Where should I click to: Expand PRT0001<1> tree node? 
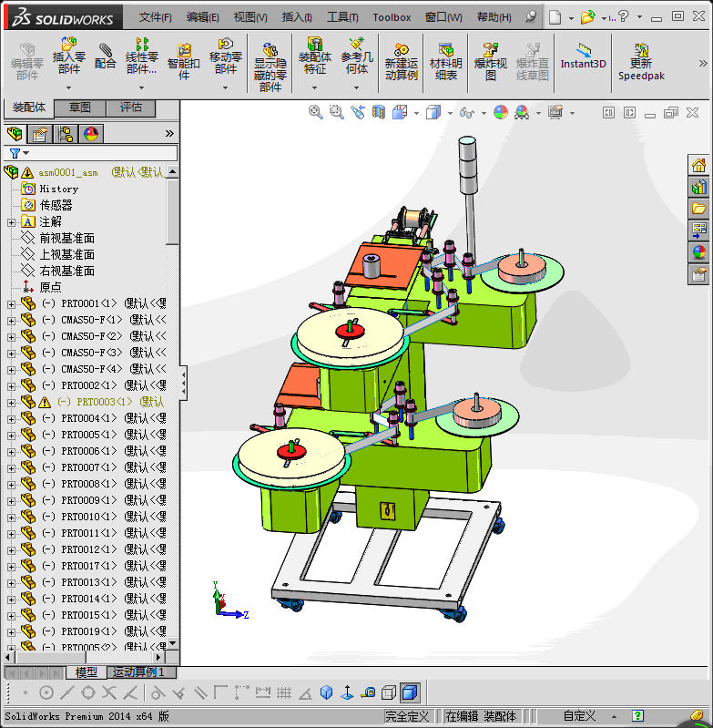(11, 304)
